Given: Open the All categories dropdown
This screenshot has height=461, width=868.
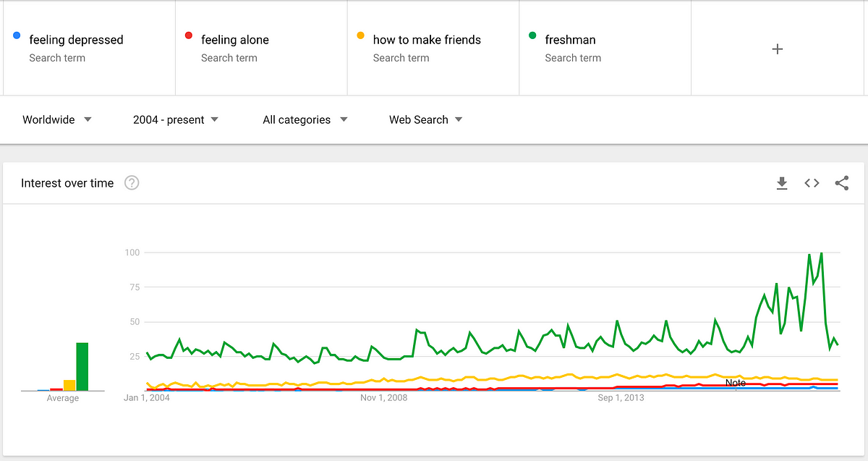Looking at the screenshot, I should 305,119.
